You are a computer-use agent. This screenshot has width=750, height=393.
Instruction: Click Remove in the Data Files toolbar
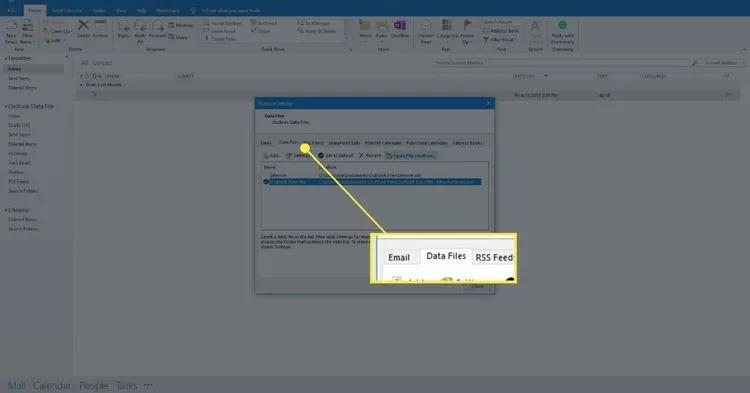(370, 155)
